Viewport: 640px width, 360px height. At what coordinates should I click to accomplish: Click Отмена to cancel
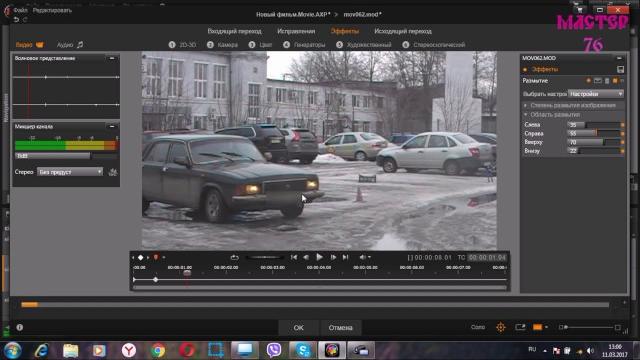pos(340,328)
